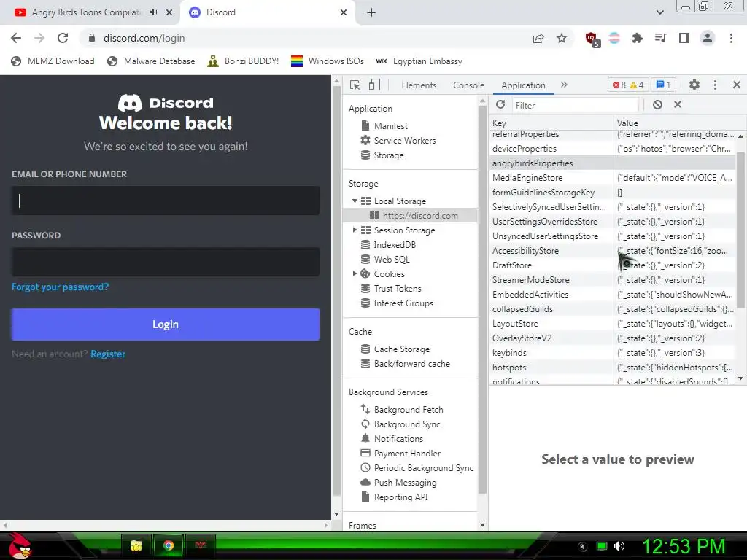Image resolution: width=747 pixels, height=560 pixels.
Task: Bookmark this page with the star icon
Action: click(x=562, y=38)
